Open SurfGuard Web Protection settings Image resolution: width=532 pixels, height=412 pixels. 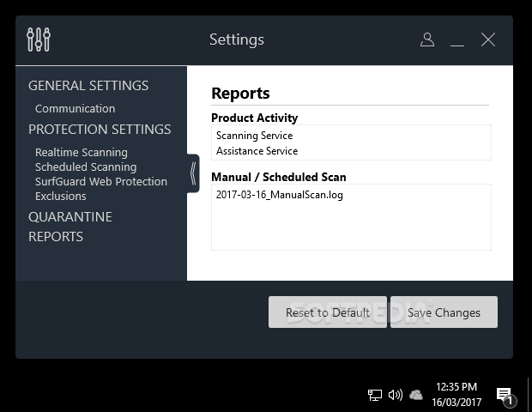tap(101, 182)
